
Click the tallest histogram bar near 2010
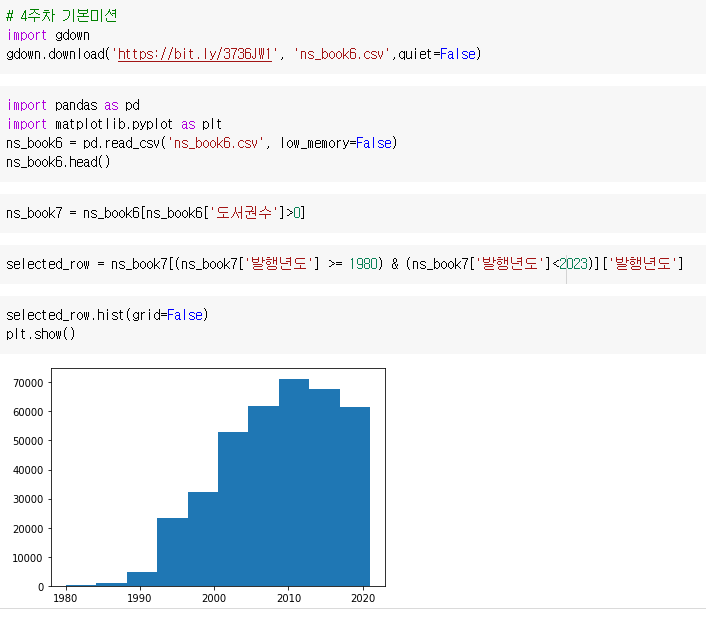(x=294, y=482)
